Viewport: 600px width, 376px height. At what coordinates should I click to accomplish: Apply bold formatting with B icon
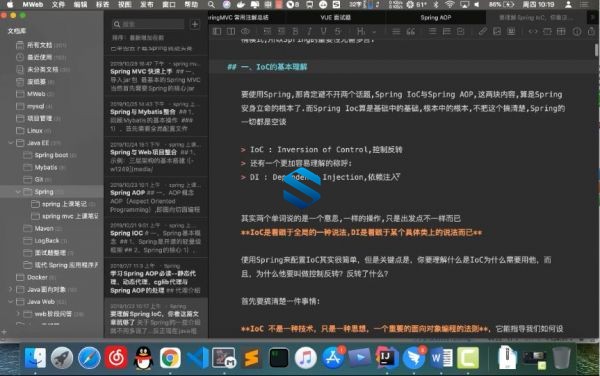[x=295, y=31]
